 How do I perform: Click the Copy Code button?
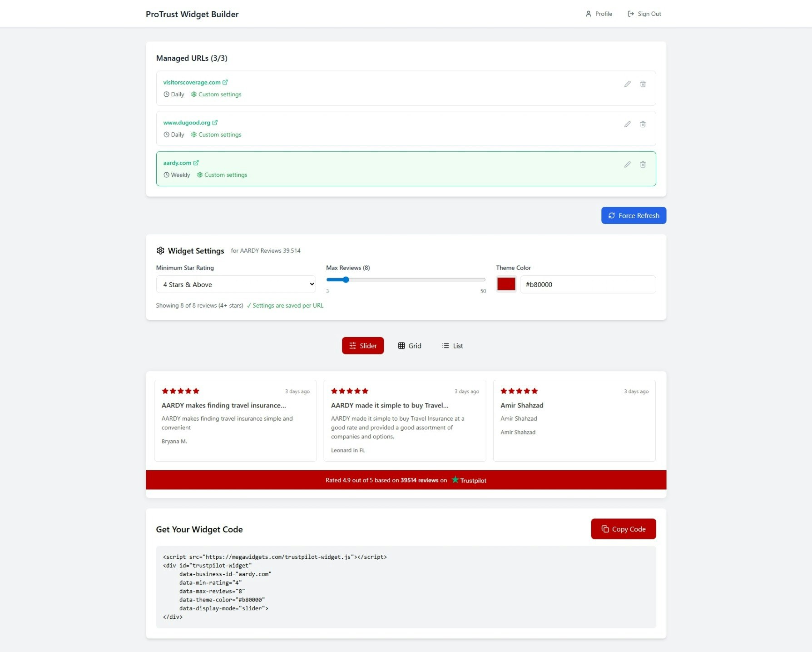(623, 529)
